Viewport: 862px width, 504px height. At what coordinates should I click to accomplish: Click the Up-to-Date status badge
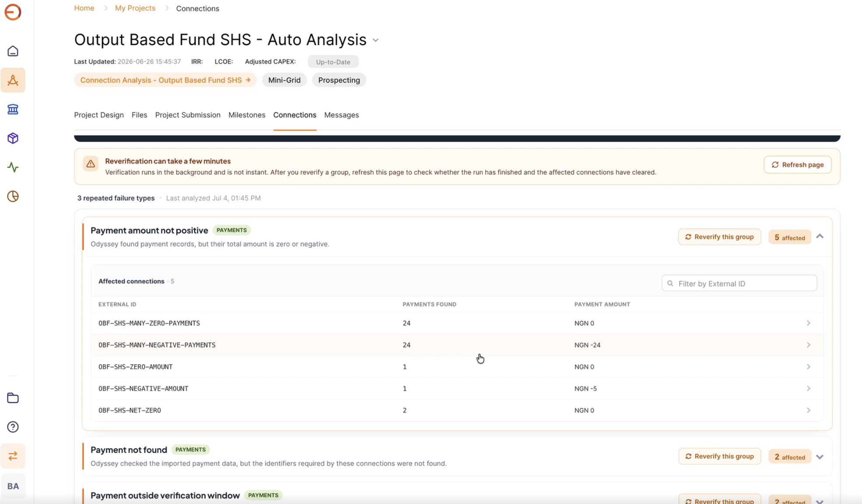click(x=333, y=62)
